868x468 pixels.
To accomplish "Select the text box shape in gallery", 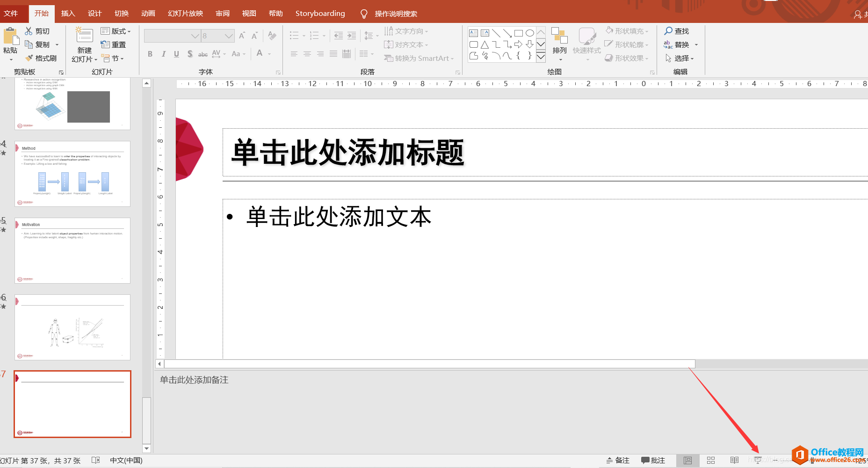I will coord(473,33).
